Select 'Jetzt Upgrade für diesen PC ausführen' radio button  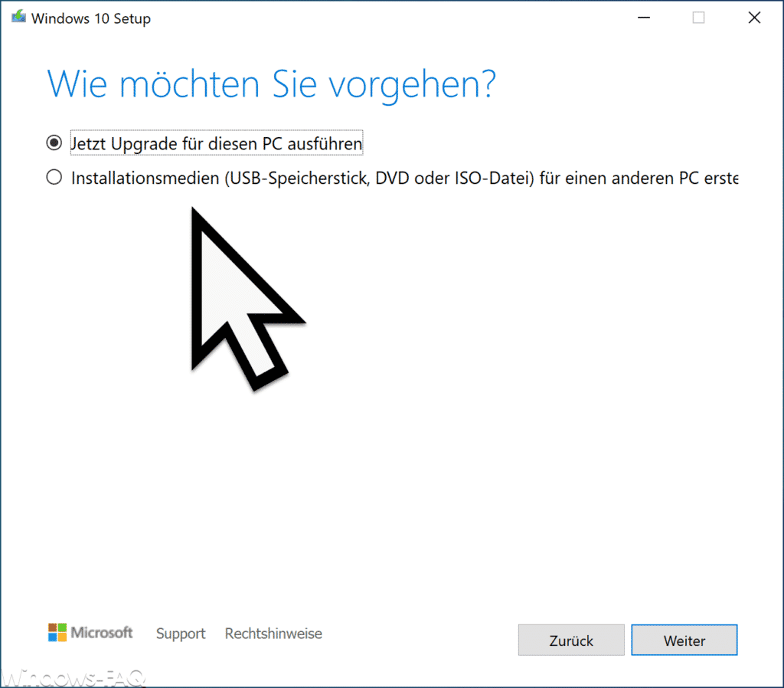point(54,143)
